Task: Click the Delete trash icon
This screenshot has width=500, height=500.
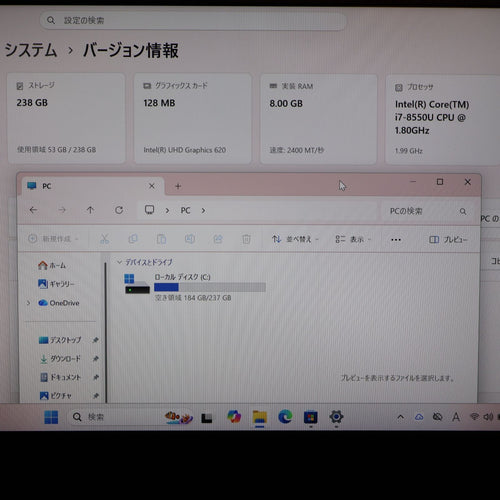Action: tap(246, 239)
